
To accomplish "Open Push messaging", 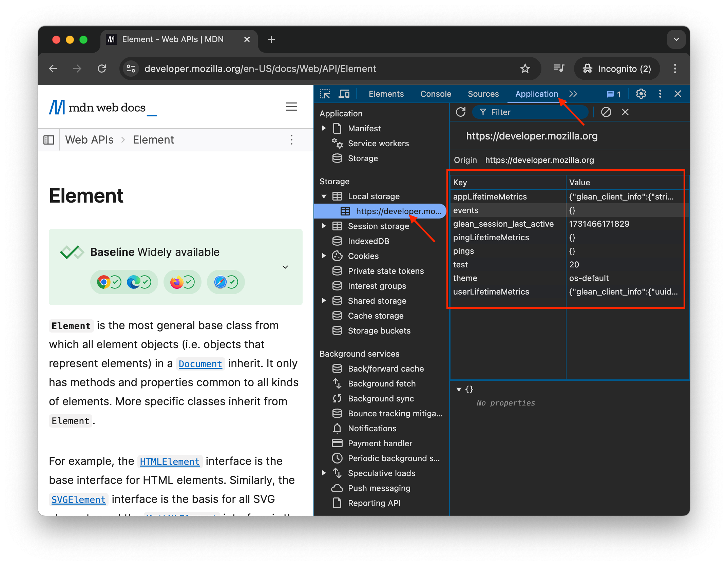I will tap(379, 488).
